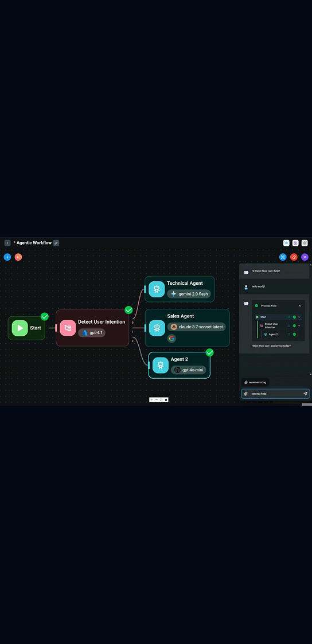Select Start step in Process Flow

[263, 317]
